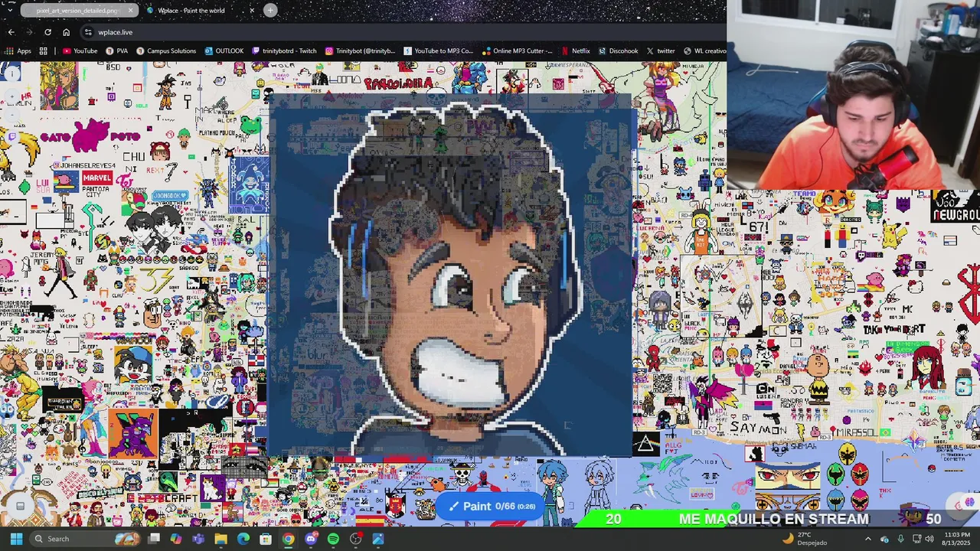The image size is (980, 551).
Task: Show hidden system tray icons
Action: (x=867, y=539)
